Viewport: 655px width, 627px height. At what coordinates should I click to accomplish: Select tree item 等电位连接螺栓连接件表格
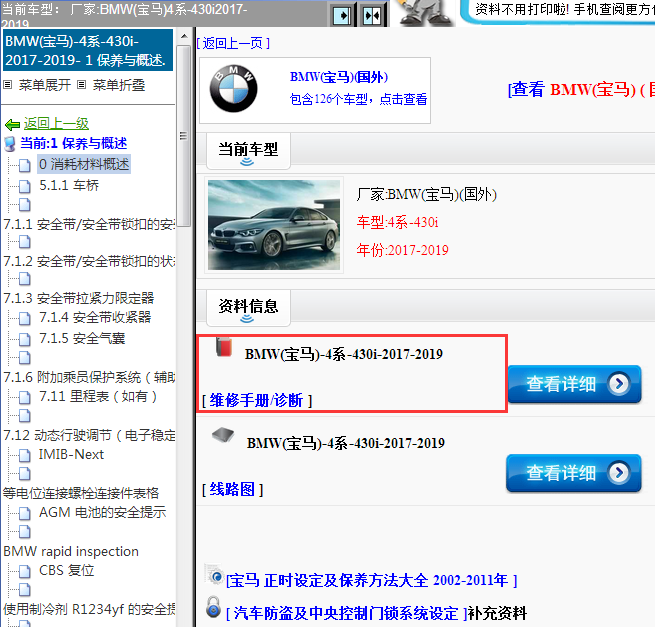81,493
